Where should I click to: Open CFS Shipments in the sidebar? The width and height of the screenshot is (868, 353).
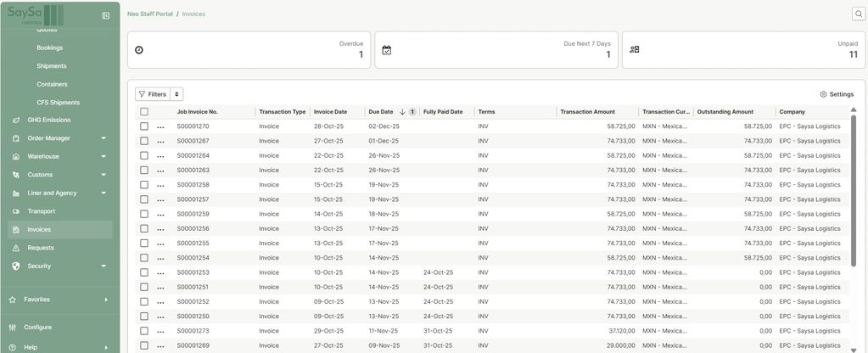[x=58, y=103]
